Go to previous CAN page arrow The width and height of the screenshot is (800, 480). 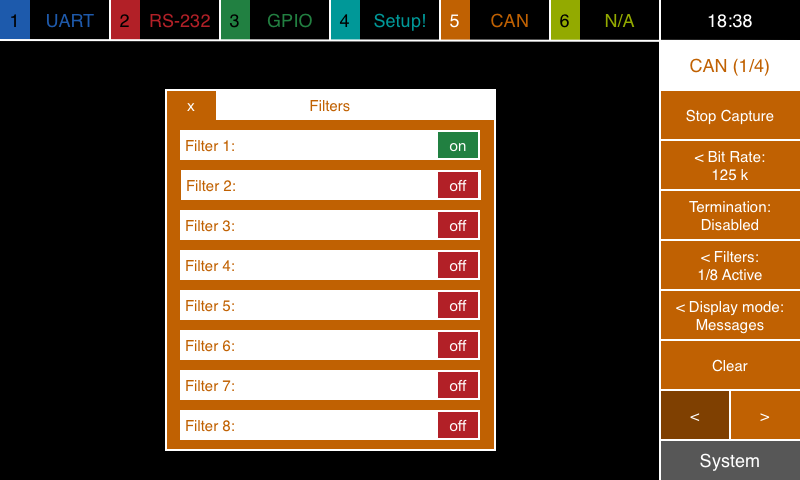pos(695,415)
